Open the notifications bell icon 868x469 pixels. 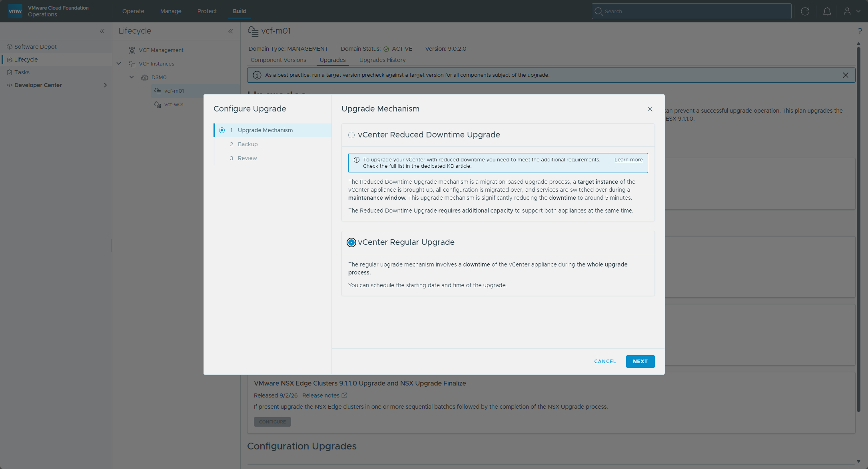827,11
